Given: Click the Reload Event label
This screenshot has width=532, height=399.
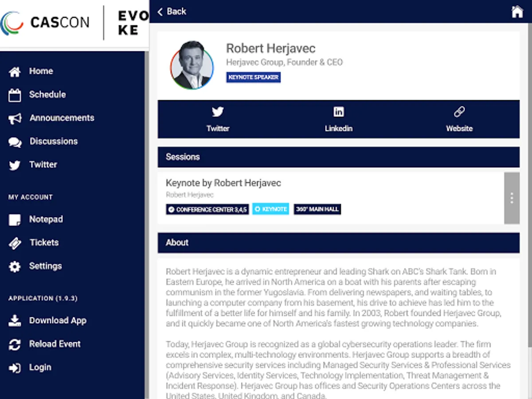Looking at the screenshot, I should click(x=55, y=344).
